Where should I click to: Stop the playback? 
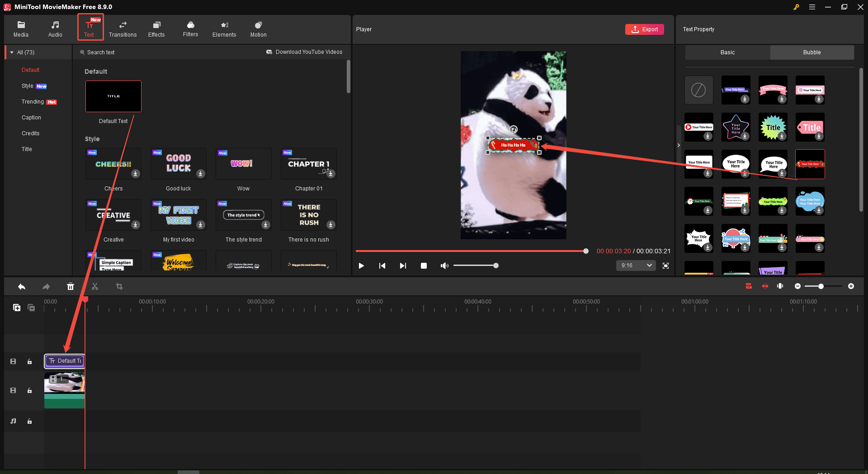pyautogui.click(x=424, y=266)
